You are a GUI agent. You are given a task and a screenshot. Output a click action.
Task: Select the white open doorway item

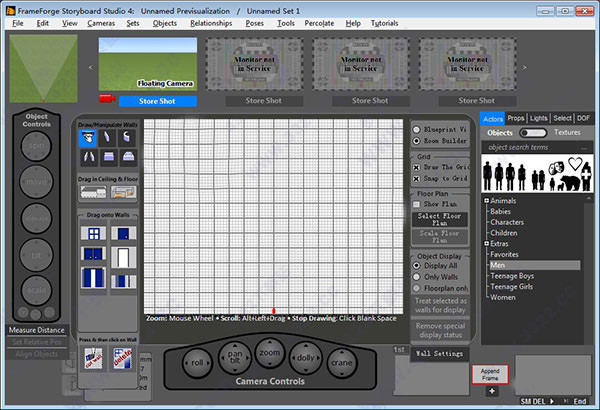[124, 258]
